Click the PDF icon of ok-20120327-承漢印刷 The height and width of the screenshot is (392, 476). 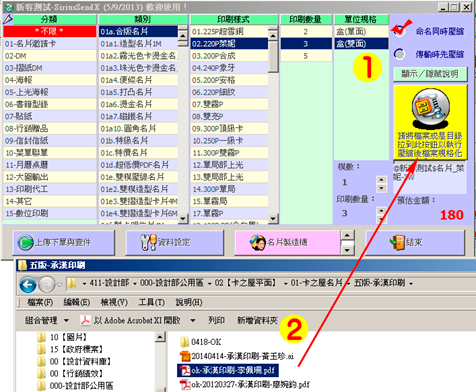click(185, 384)
